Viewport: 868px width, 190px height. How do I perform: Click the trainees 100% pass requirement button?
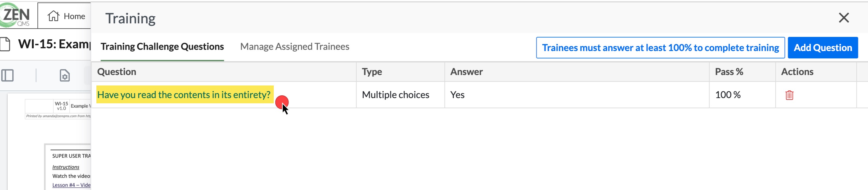660,48
